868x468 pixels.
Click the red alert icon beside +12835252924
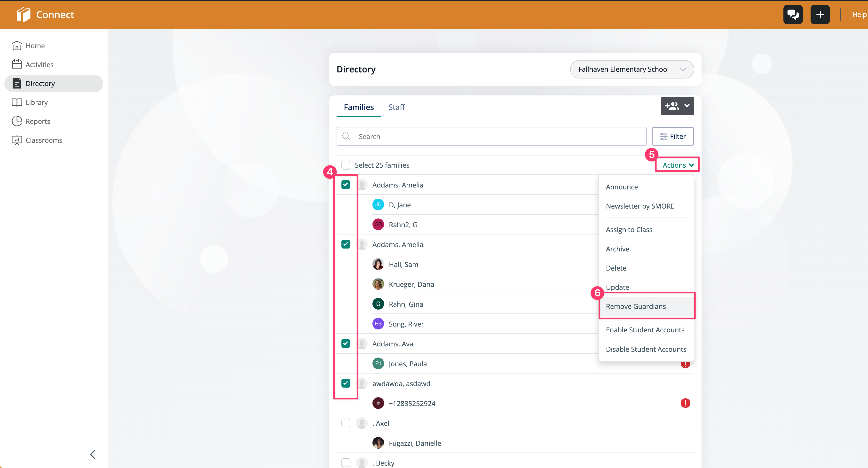(685, 403)
